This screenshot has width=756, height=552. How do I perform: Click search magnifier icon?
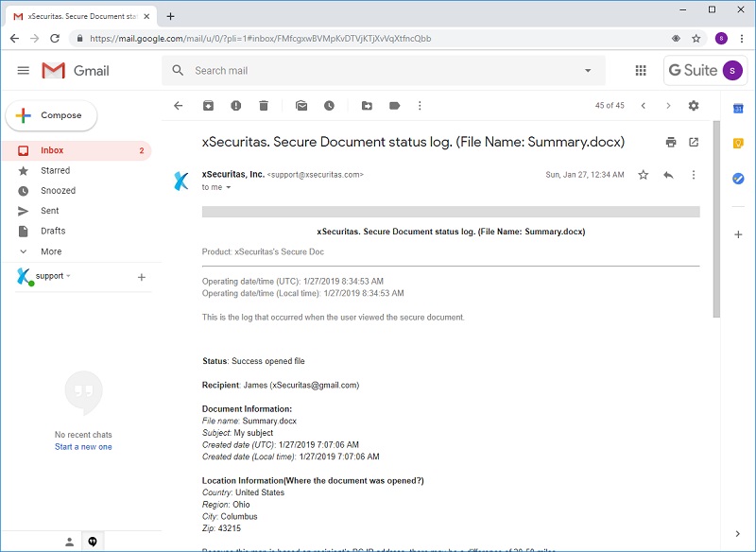coord(178,70)
